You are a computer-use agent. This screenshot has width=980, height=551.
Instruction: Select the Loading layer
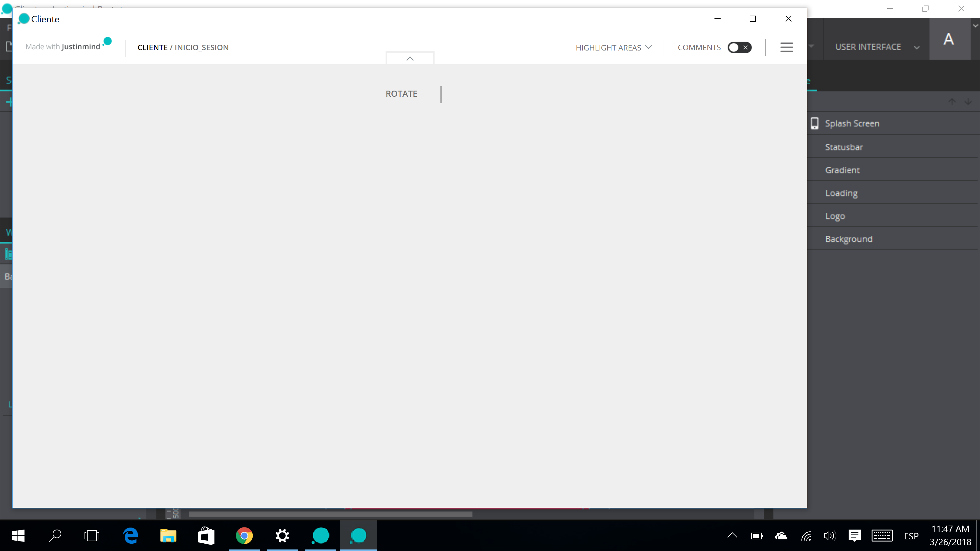coord(841,193)
